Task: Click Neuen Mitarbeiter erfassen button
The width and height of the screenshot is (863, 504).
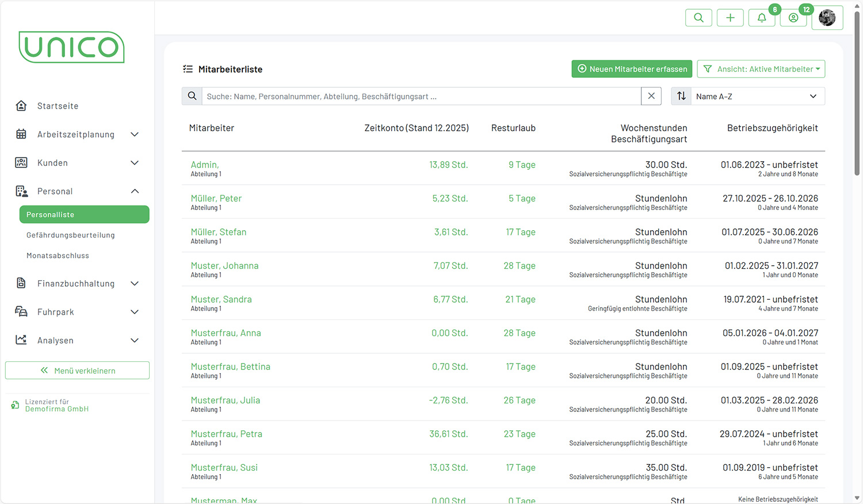Action: click(x=632, y=69)
